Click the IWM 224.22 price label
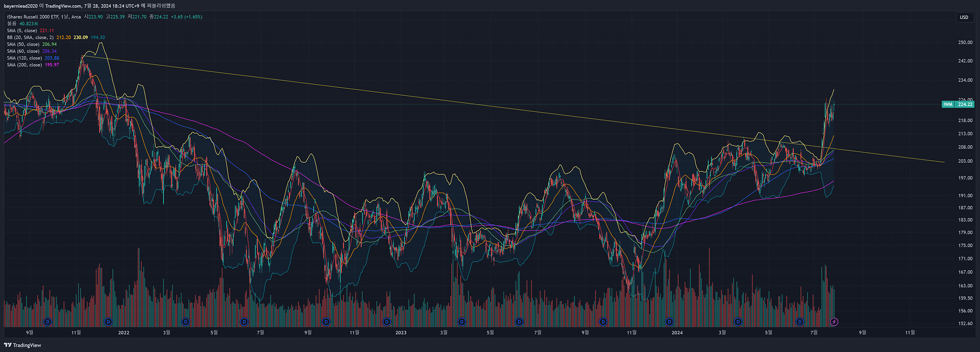 (x=958, y=104)
